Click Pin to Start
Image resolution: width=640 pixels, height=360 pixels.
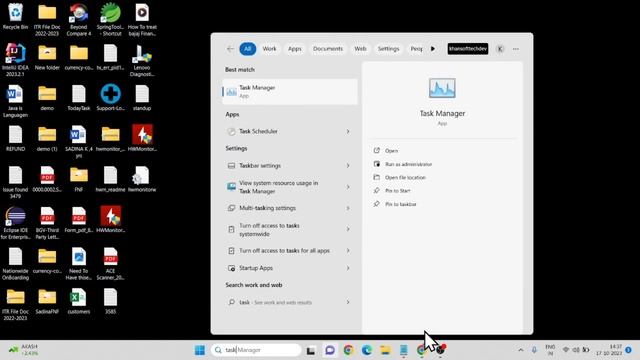coord(398,191)
